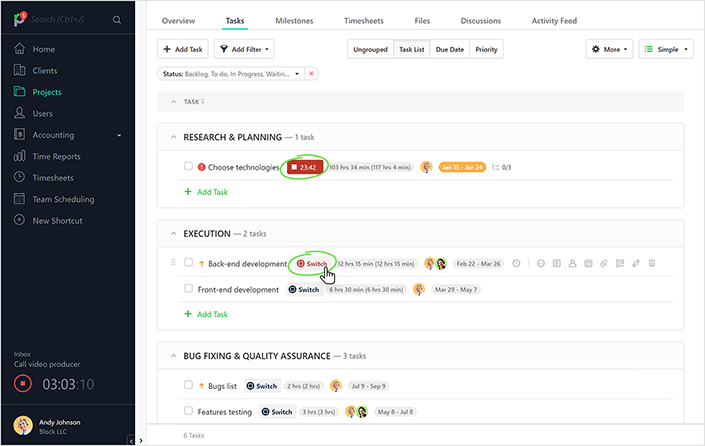Stop the running timer in sidebar
This screenshot has width=705, height=446.
point(24,384)
